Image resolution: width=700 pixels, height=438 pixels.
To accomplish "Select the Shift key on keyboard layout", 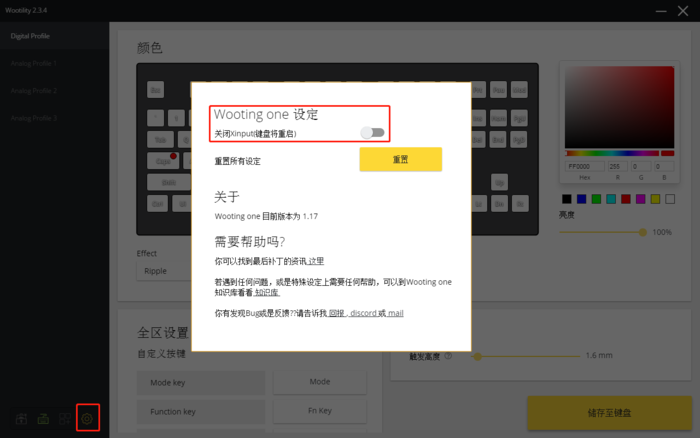I will click(x=169, y=183).
